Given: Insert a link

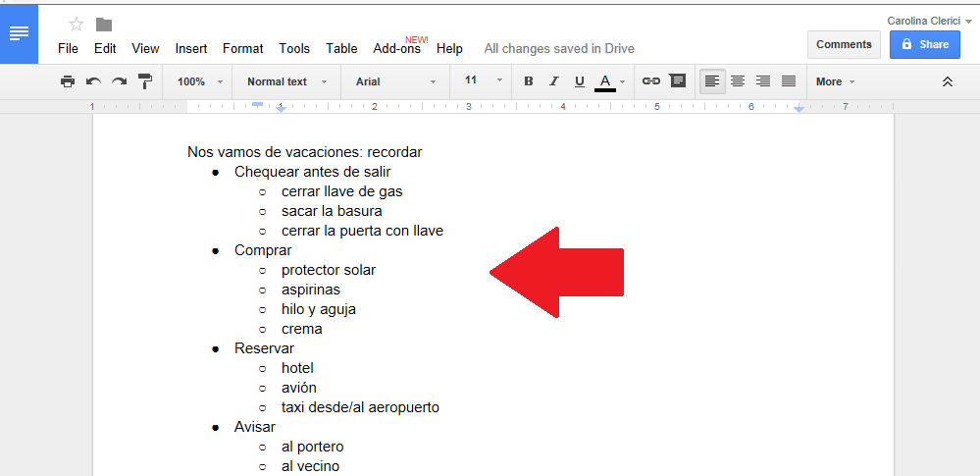Looking at the screenshot, I should pyautogui.click(x=651, y=81).
